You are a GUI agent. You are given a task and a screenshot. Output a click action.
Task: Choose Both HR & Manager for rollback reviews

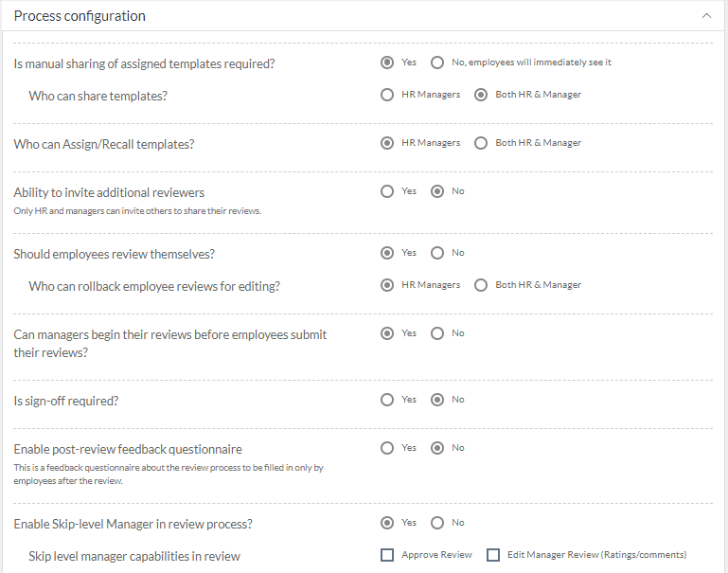481,285
